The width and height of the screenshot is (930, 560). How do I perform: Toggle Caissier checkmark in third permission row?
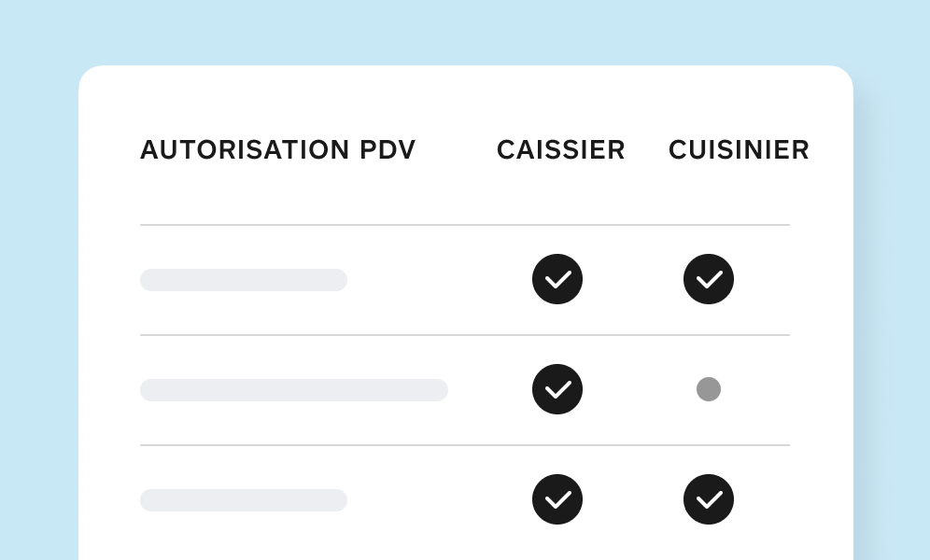(x=557, y=499)
